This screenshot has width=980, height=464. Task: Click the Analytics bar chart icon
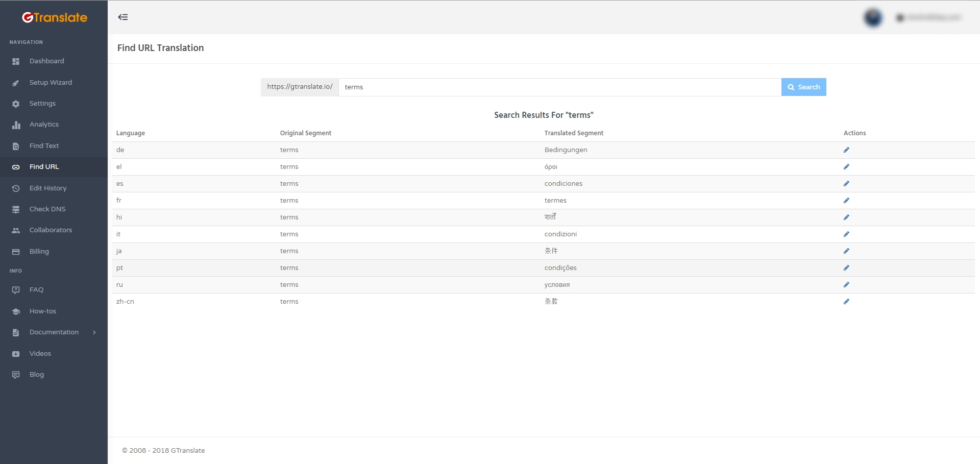coord(16,125)
